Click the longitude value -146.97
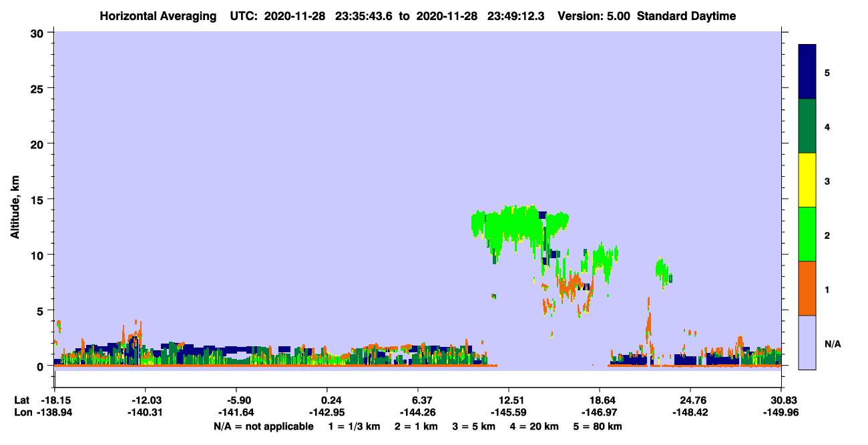The image size is (868, 445). tap(600, 413)
